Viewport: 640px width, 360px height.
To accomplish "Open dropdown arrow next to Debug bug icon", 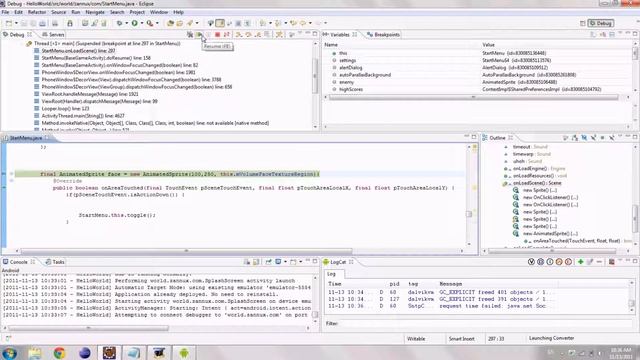I will [x=127, y=23].
